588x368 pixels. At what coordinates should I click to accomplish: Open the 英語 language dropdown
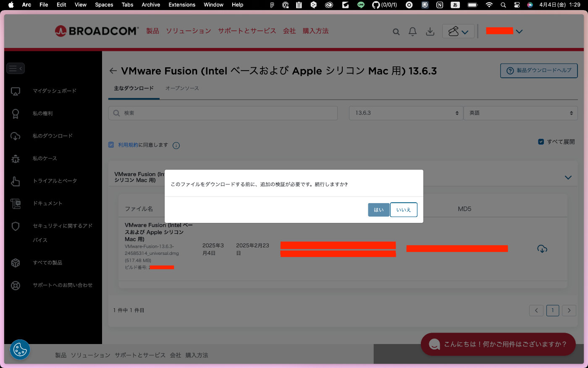[x=521, y=113]
